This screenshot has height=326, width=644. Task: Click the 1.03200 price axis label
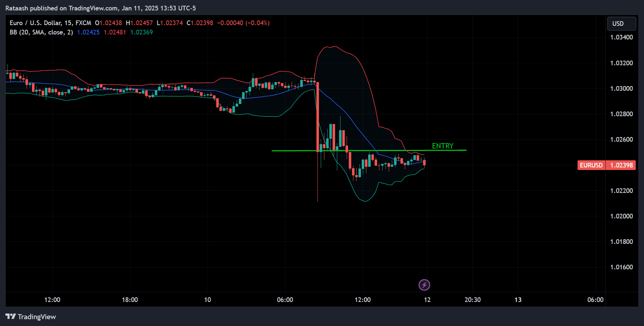(x=622, y=63)
